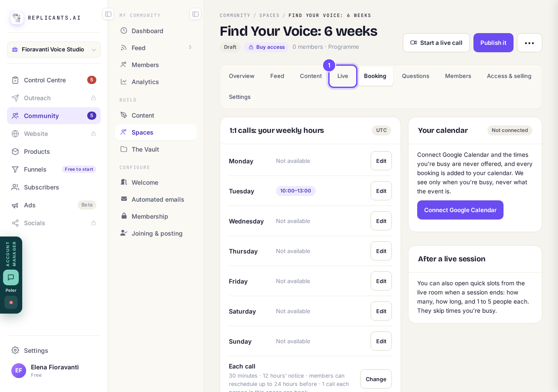Open the Questions tab
The width and height of the screenshot is (558, 392).
415,76
